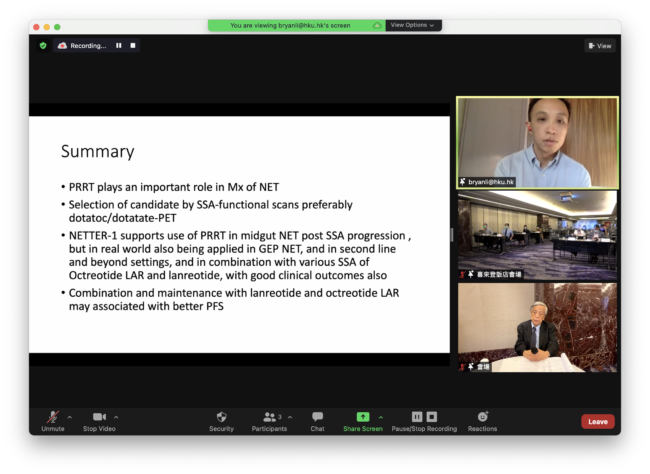Open the Participants panel
Viewport: 650px width, 474px height.
point(269,417)
